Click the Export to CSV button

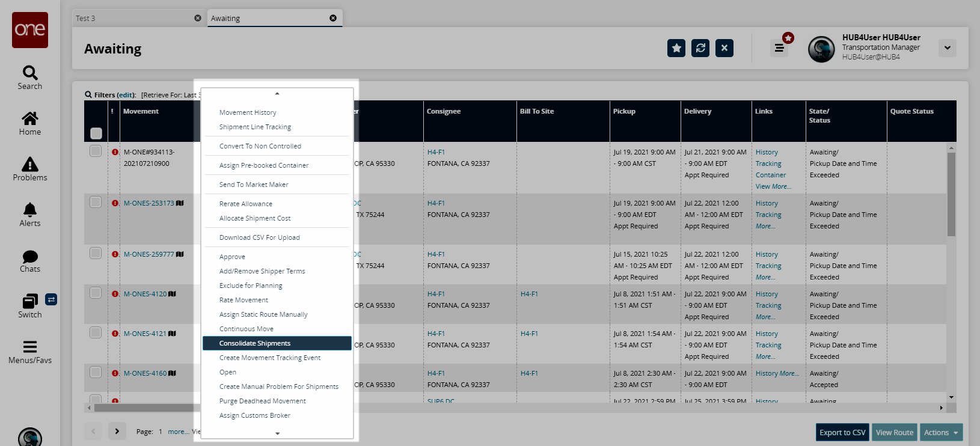[842, 432]
